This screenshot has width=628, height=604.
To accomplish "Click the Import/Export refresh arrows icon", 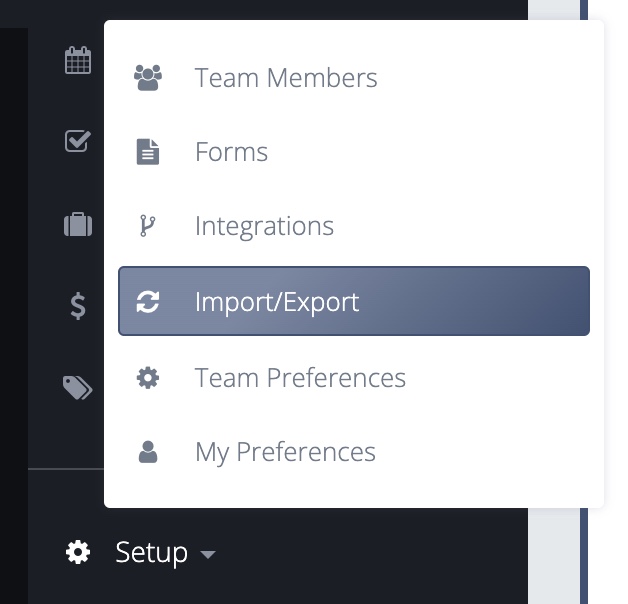I will tap(148, 302).
